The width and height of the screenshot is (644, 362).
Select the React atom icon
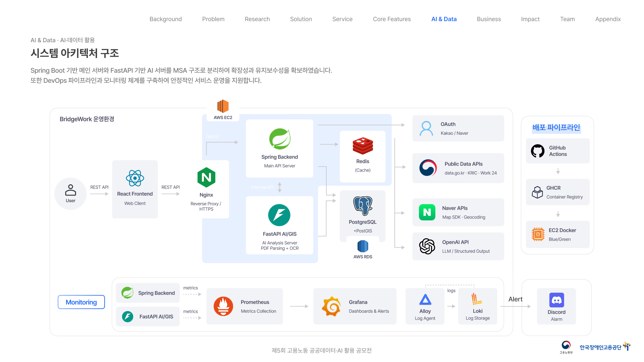[135, 178]
